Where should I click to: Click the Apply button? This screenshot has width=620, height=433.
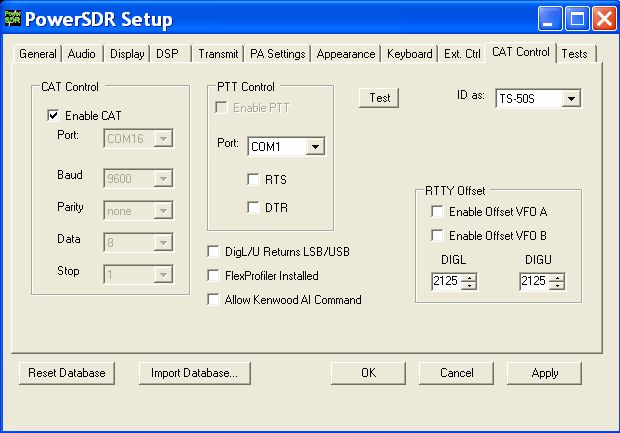point(545,373)
